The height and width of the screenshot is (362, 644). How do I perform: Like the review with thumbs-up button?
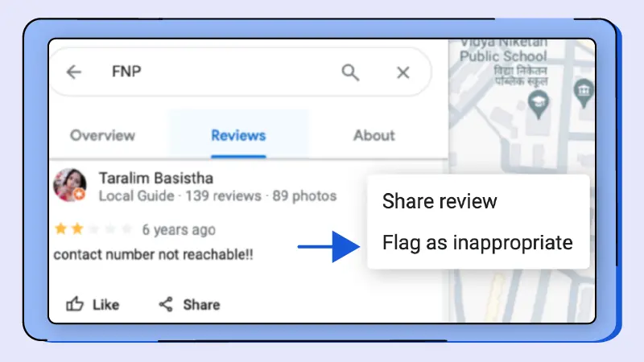(93, 305)
